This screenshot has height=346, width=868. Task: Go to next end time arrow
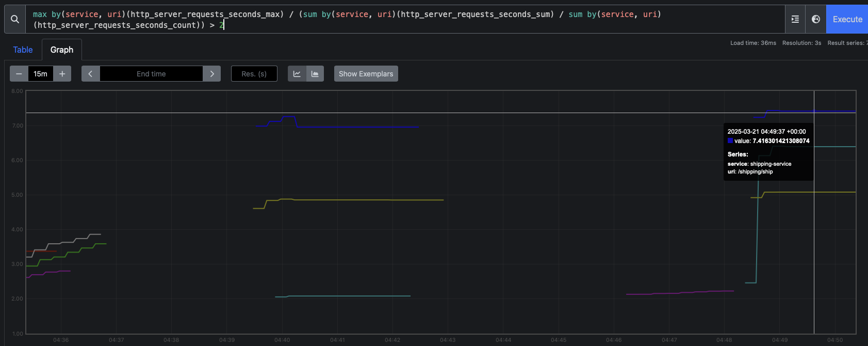[x=212, y=74]
